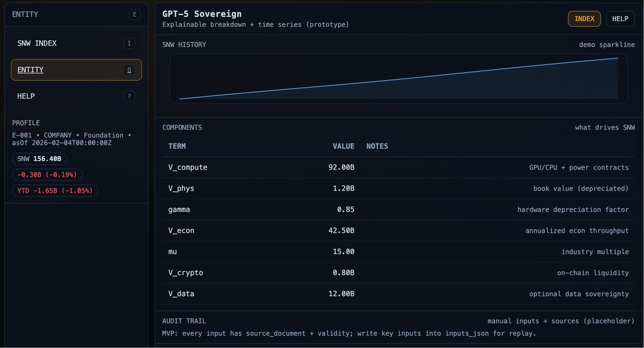Select the V_econ term cell
The image size is (644, 348).
pos(181,230)
